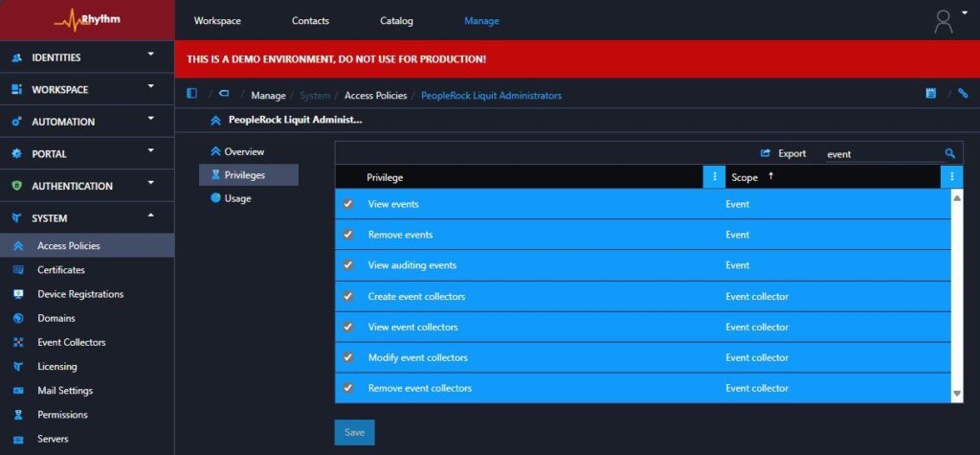Click the wrench icon at top right
The height and width of the screenshot is (455, 980).
[x=963, y=94]
